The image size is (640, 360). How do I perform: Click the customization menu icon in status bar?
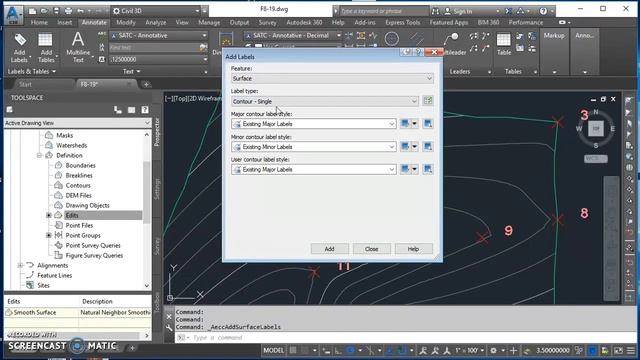(631, 351)
